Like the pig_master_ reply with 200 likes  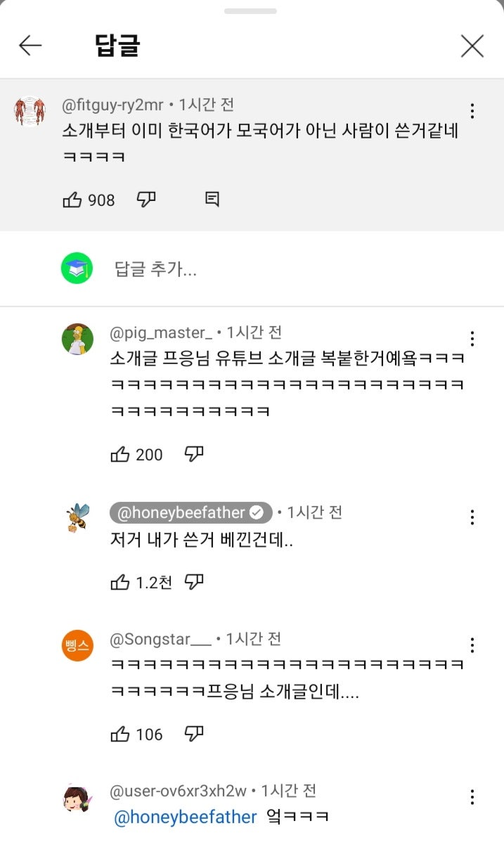pos(120,455)
